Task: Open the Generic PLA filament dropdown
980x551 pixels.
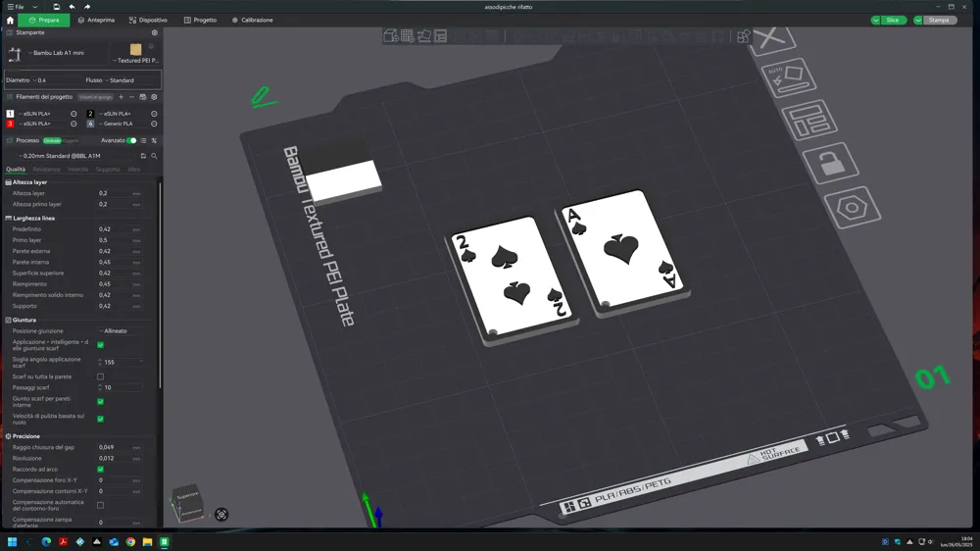Action: click(x=122, y=124)
